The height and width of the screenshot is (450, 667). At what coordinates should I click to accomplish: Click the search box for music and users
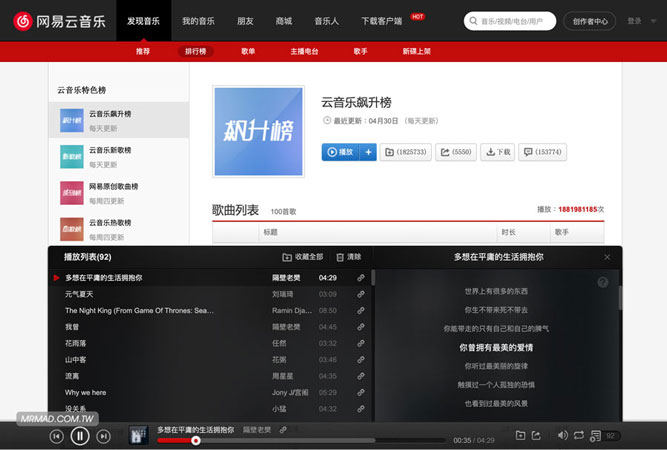(510, 20)
